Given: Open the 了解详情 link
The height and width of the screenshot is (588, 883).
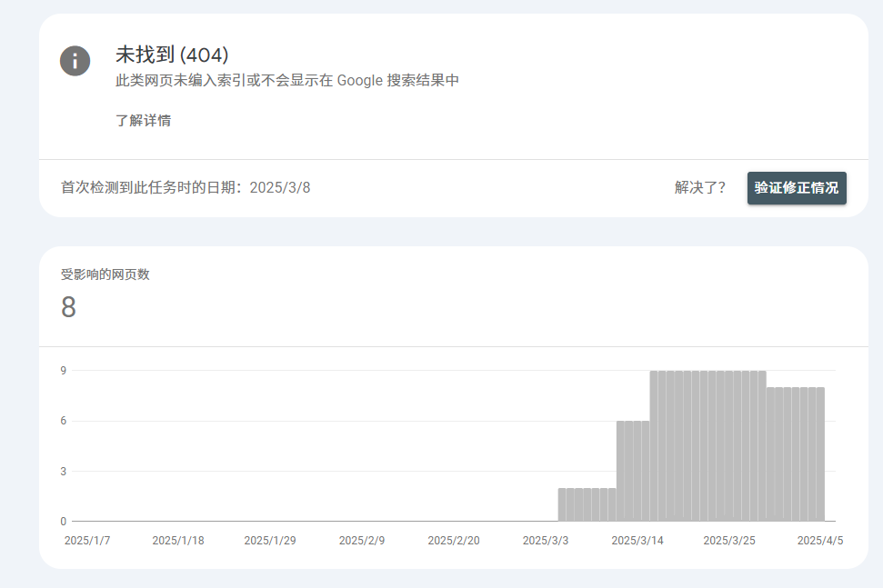Looking at the screenshot, I should click(144, 120).
